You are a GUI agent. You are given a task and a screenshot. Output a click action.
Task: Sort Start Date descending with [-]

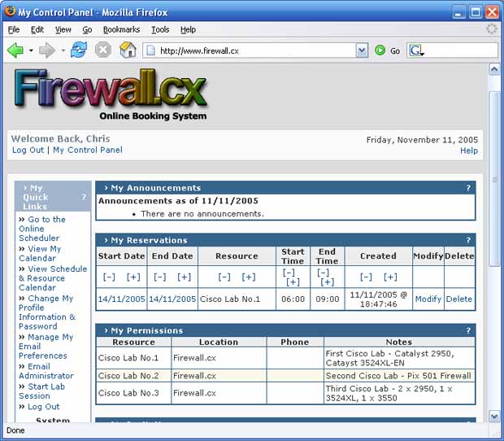109,277
